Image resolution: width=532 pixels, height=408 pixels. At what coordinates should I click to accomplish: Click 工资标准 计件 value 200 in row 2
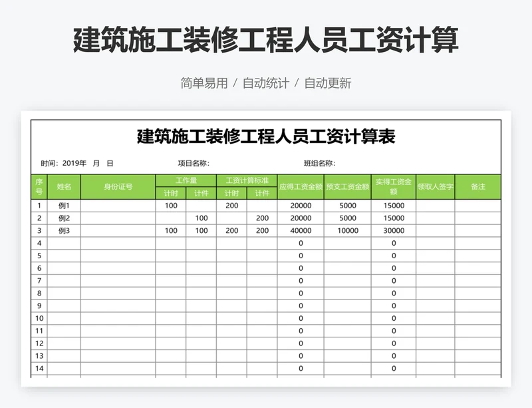(262, 218)
